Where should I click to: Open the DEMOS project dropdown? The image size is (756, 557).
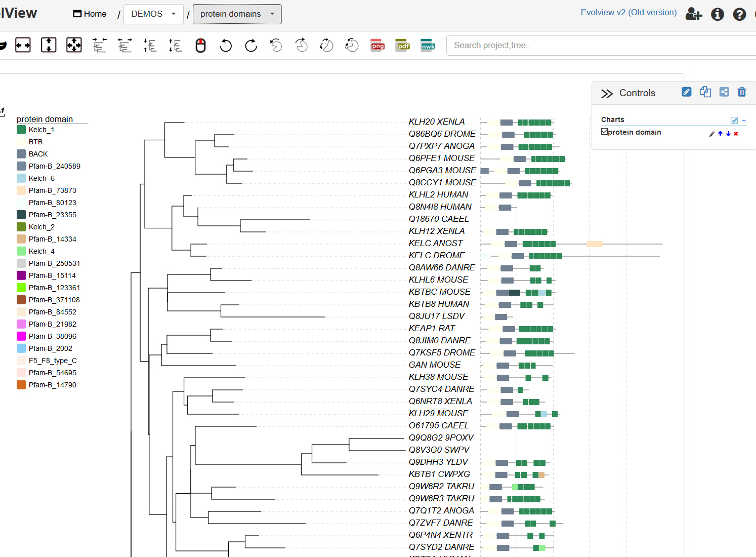153,14
